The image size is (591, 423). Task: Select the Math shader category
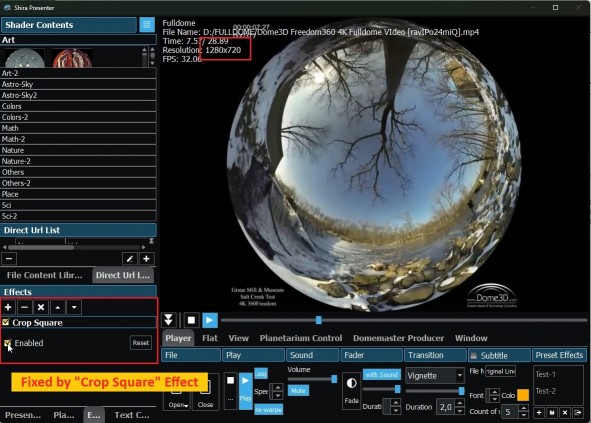pos(78,128)
